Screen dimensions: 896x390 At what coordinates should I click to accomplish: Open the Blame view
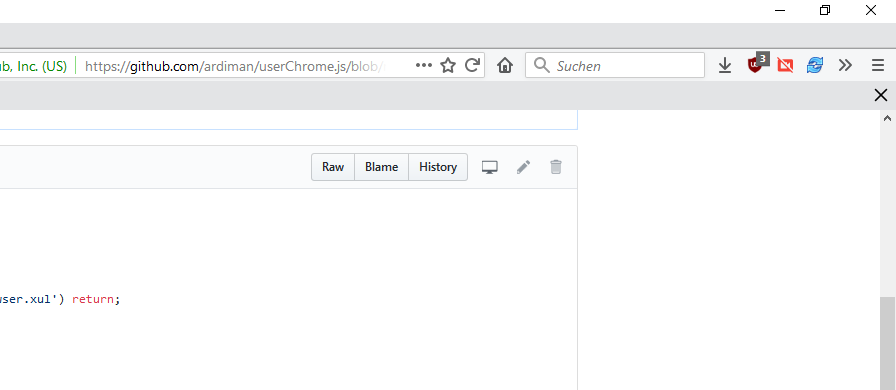click(382, 167)
